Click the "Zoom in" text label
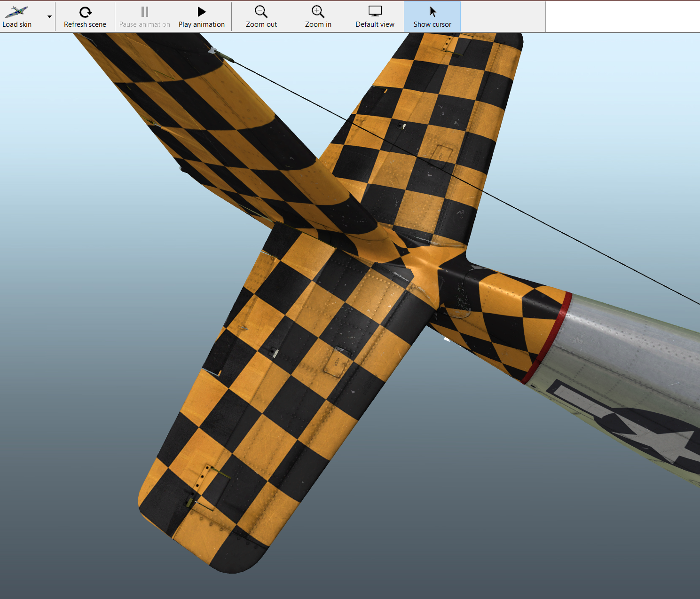Image resolution: width=700 pixels, height=599 pixels. pos(318,24)
